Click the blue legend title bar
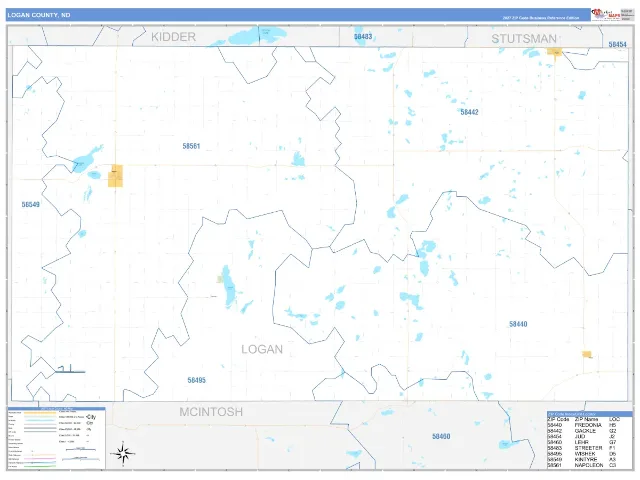This screenshot has height=480, width=640. [x=56, y=408]
